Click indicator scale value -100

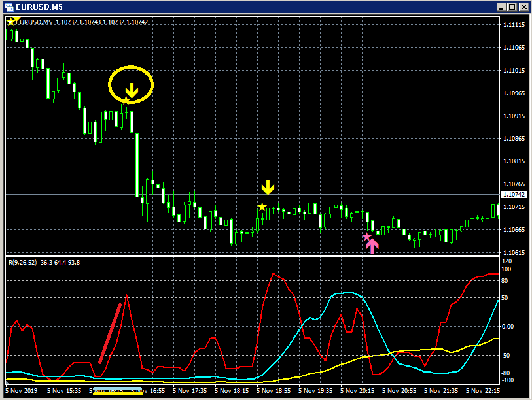[508, 380]
